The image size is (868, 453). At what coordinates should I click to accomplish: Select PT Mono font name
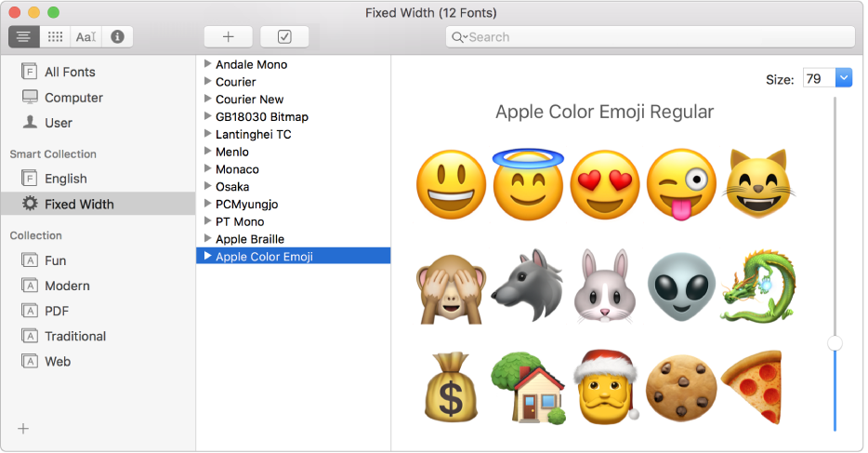(240, 221)
